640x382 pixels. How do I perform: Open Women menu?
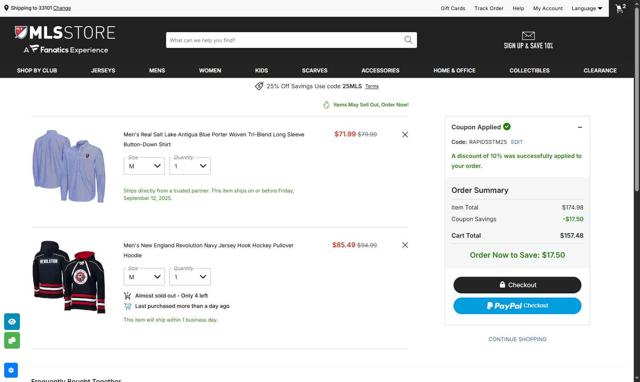tap(210, 70)
